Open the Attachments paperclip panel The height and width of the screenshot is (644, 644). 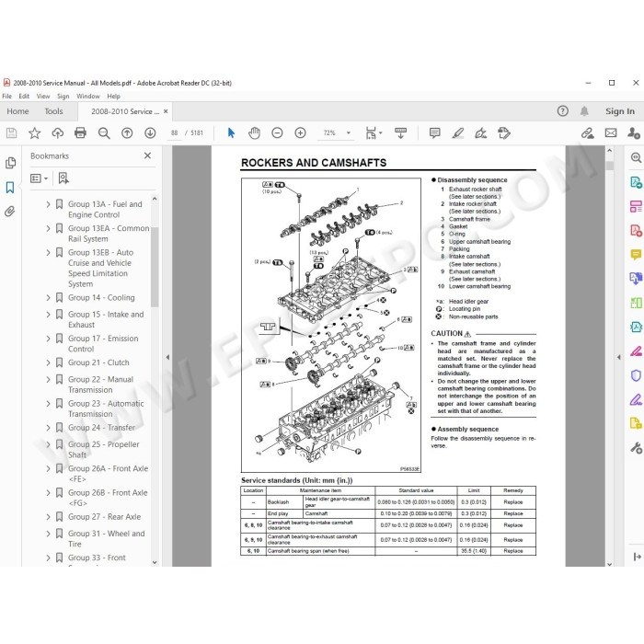[x=10, y=212]
